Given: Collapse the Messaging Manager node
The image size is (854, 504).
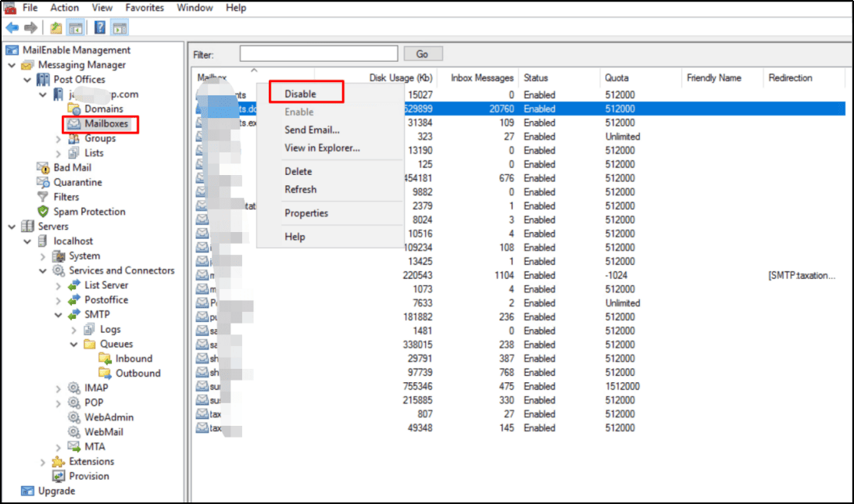Looking at the screenshot, I should (x=12, y=65).
